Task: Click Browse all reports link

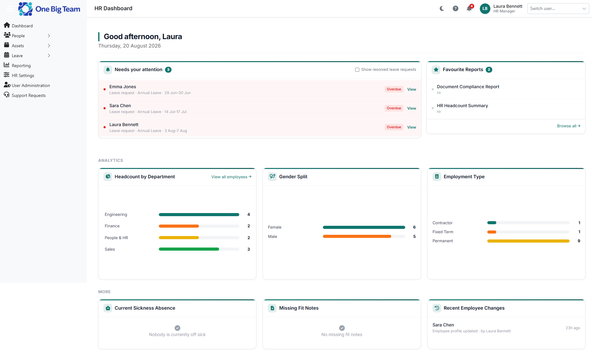Action: click(568, 126)
